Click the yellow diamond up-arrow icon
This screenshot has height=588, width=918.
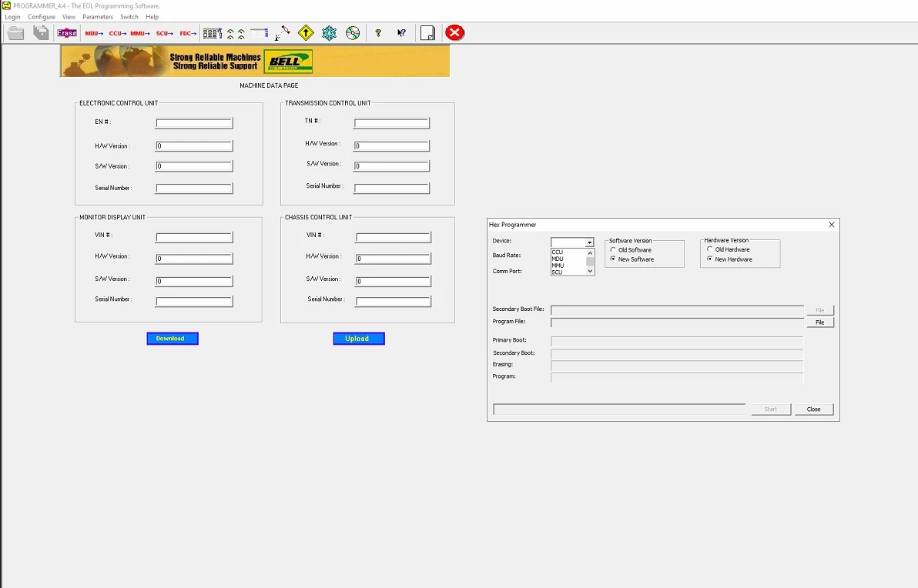[x=307, y=33]
